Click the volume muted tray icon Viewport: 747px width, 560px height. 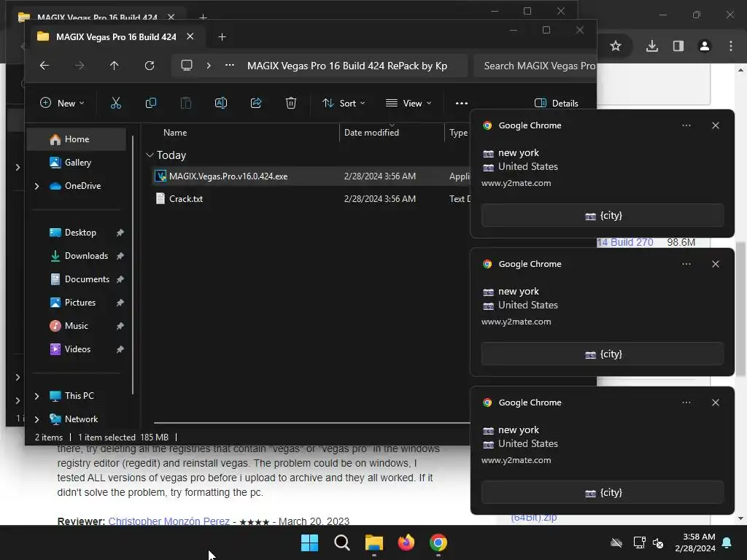[659, 542]
